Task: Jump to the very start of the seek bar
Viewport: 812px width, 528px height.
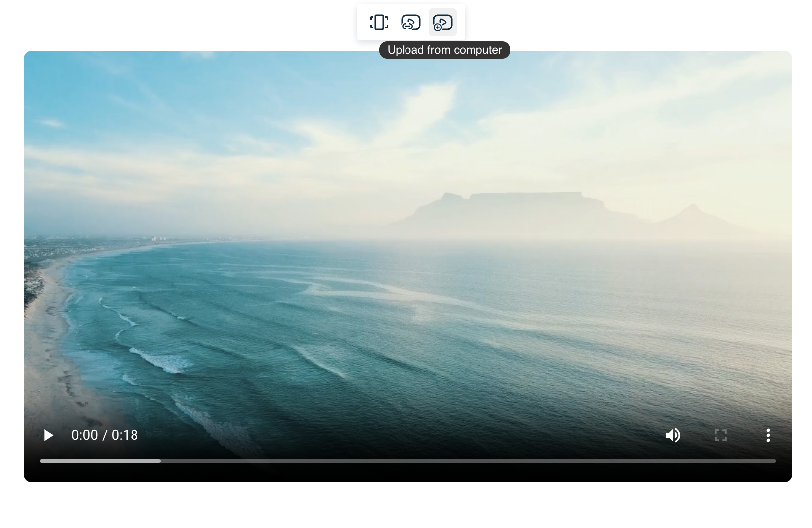Action: (41, 461)
